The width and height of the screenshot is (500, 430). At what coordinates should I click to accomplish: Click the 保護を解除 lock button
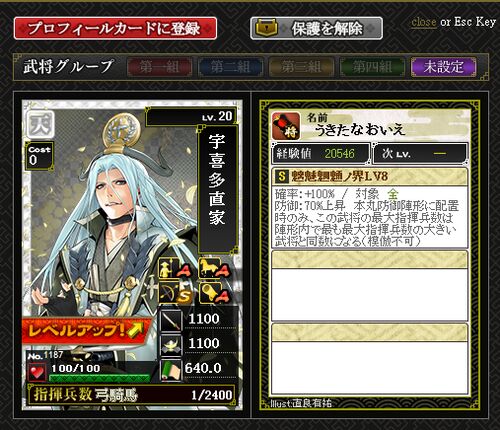316,28
